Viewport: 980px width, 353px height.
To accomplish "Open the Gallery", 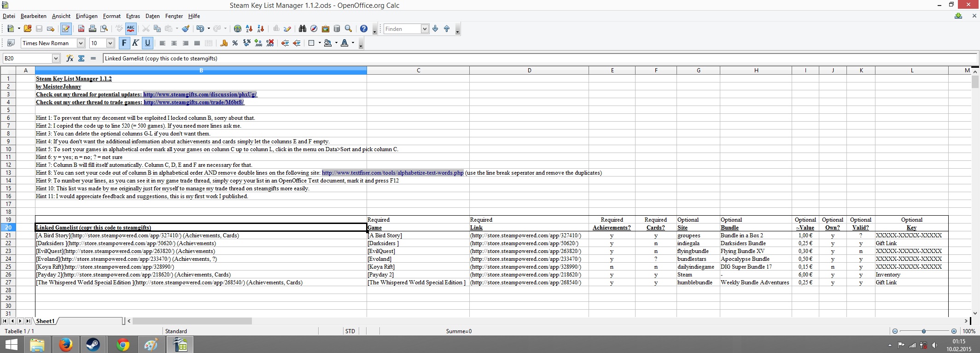I will (x=326, y=29).
